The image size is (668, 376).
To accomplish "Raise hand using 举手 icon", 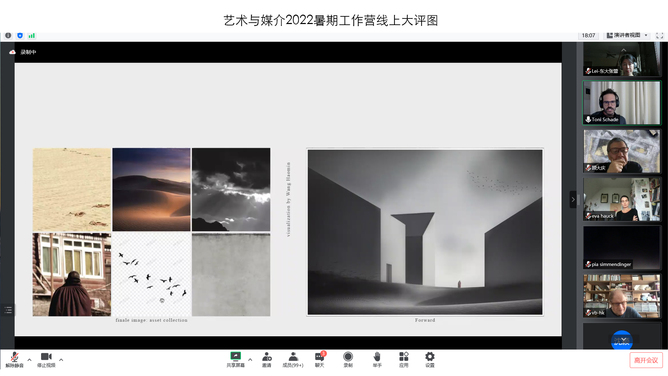I will click(377, 360).
